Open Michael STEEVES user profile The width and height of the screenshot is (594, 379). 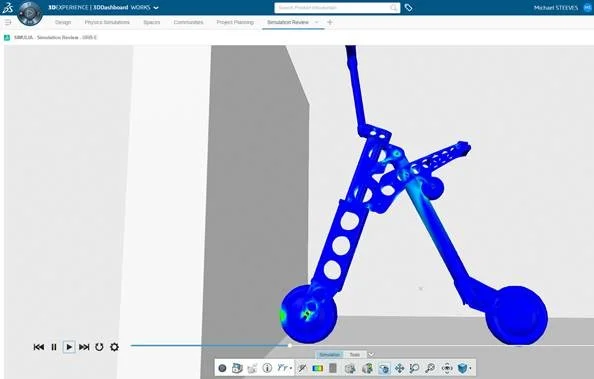[x=556, y=8]
